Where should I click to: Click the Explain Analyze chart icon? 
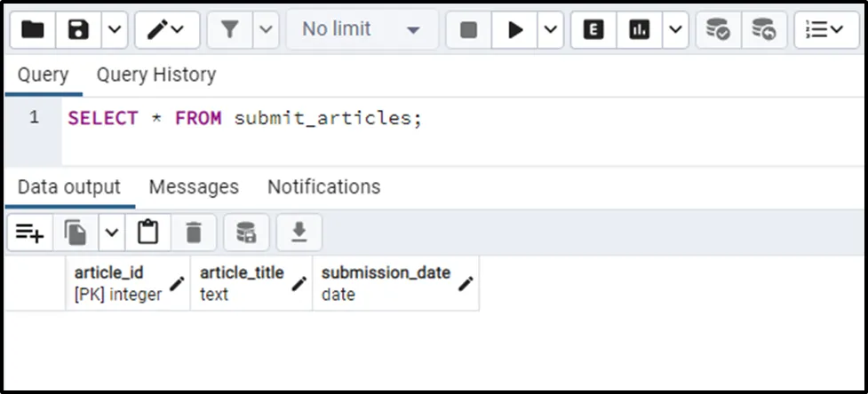pyautogui.click(x=639, y=29)
